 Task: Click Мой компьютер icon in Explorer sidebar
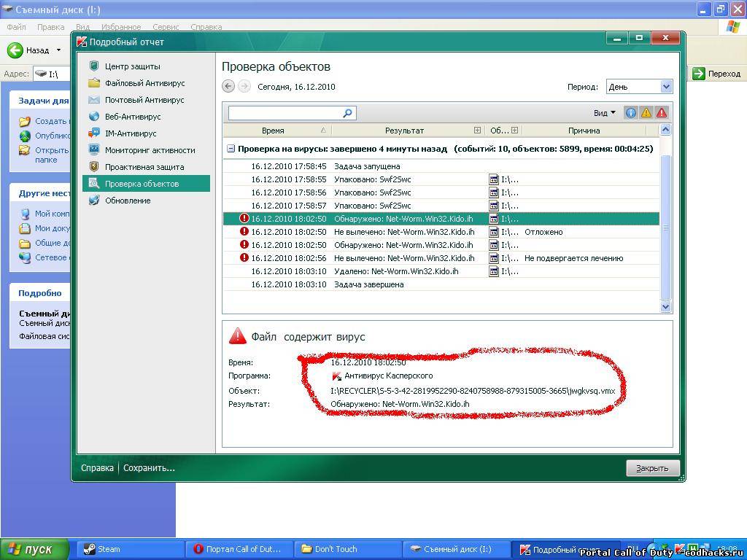(25, 214)
